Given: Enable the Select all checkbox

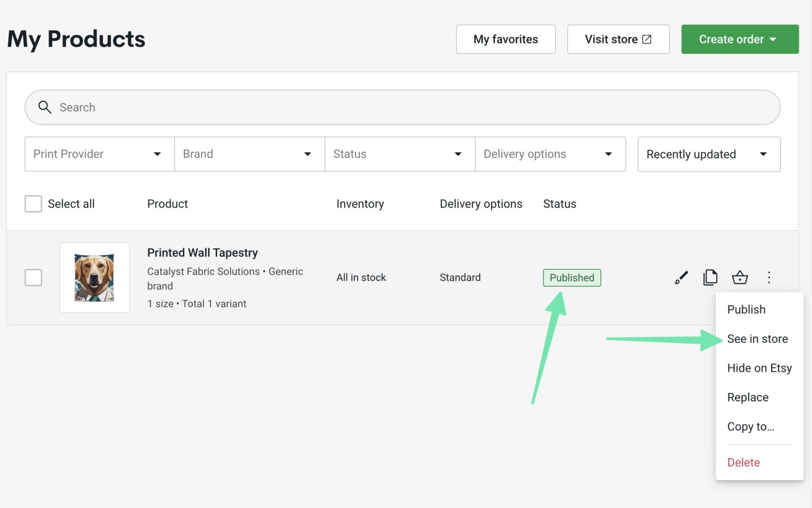Looking at the screenshot, I should point(33,203).
